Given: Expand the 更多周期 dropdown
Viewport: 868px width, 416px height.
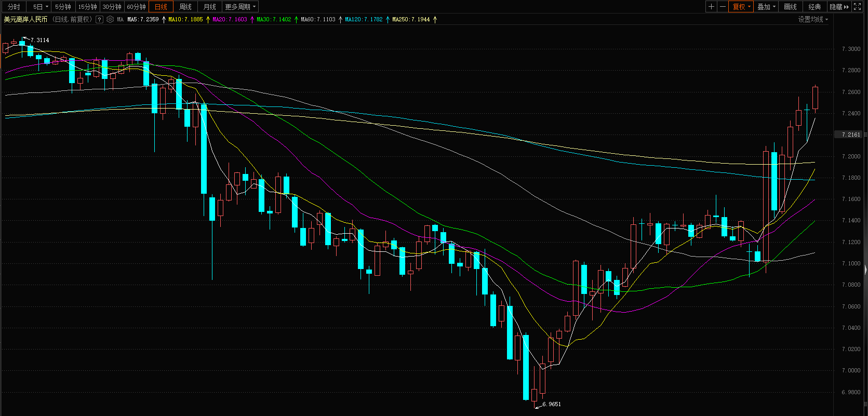Looking at the screenshot, I should [240, 7].
